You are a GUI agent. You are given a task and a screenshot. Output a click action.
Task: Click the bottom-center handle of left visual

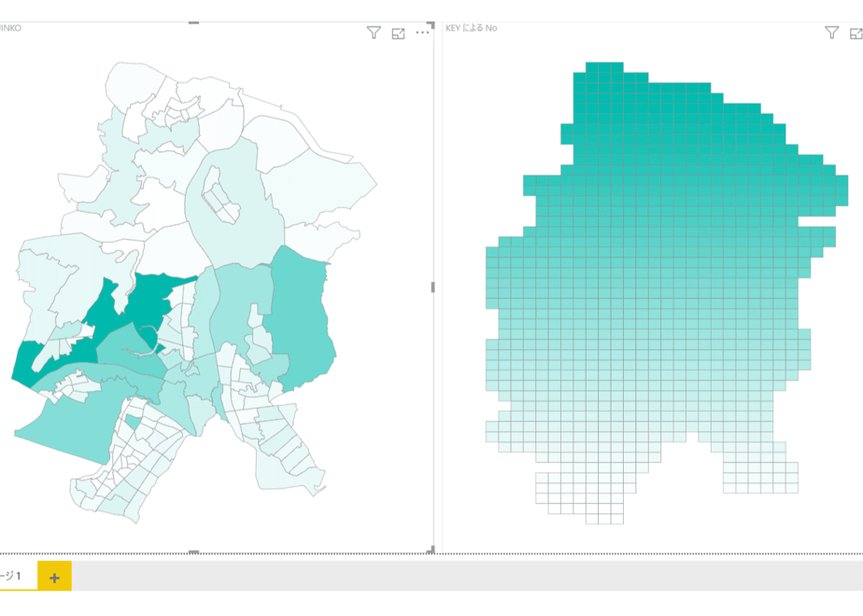(x=193, y=552)
